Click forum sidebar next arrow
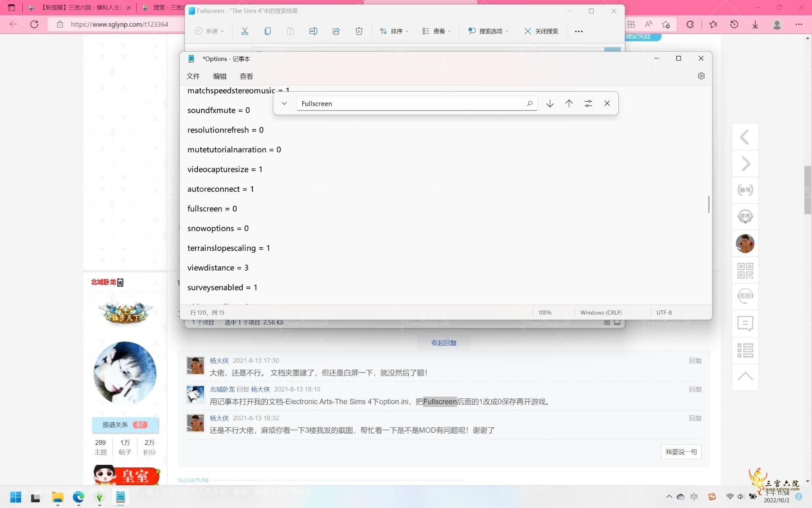812x508 pixels. (745, 163)
